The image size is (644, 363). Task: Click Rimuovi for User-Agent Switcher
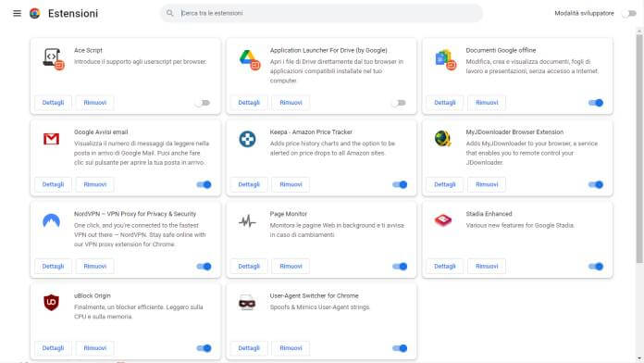click(x=291, y=348)
